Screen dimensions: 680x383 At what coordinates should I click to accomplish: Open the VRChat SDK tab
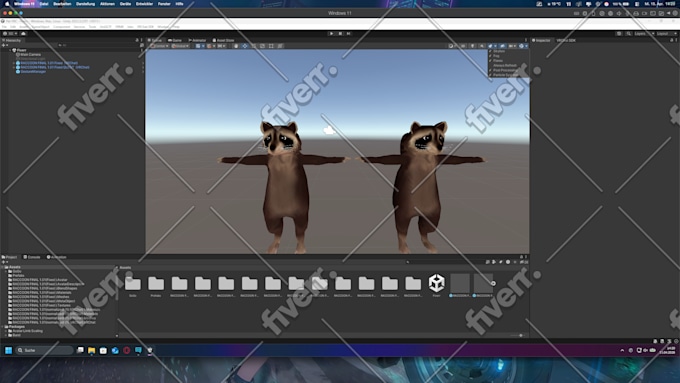(566, 40)
